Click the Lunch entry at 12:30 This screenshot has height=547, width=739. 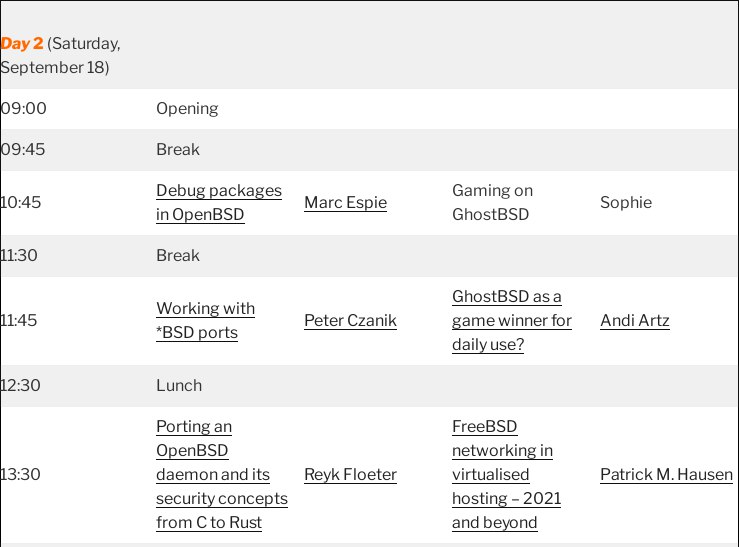(x=179, y=385)
